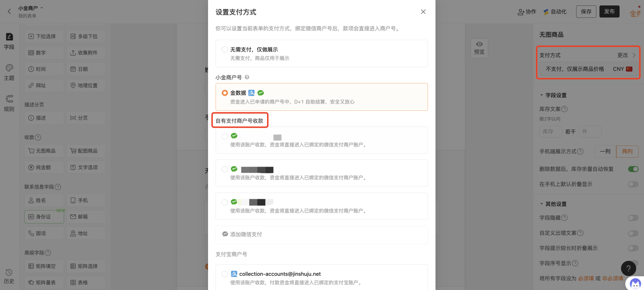This screenshot has height=290, width=644.
Task: Add a 数字 field
Action: click(x=44, y=53)
